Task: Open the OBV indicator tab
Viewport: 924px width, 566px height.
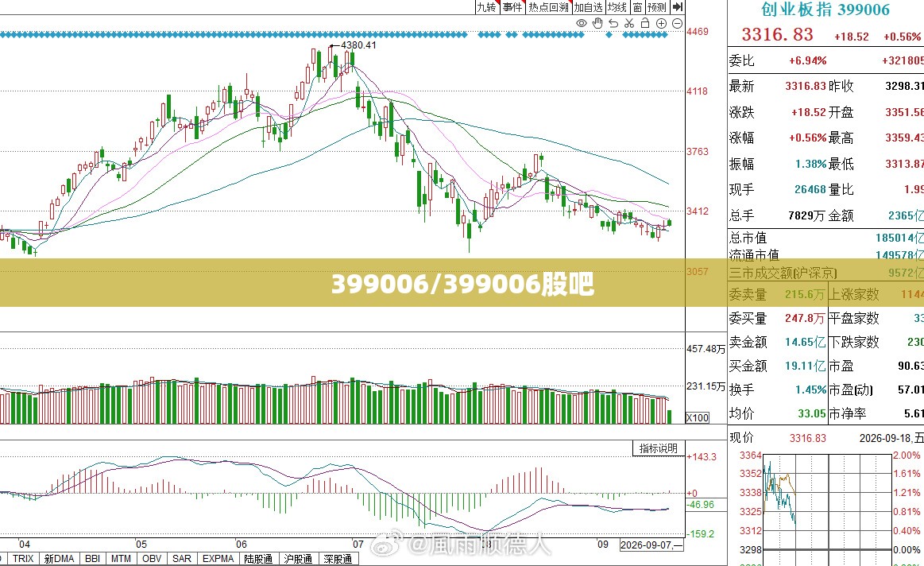Action: [152, 558]
